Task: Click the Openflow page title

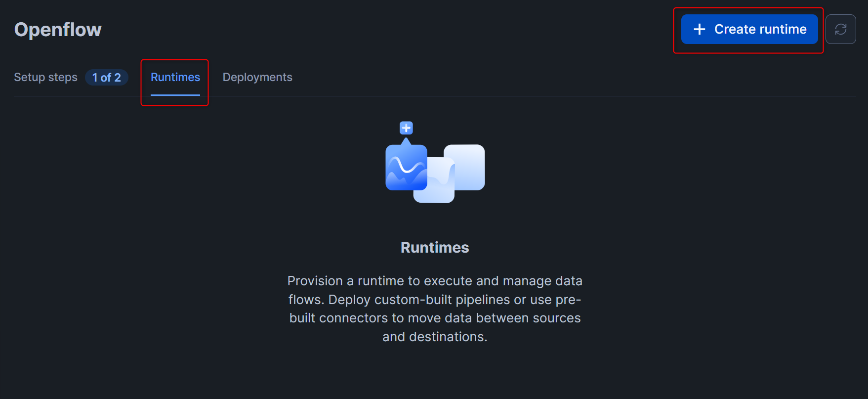Action: coord(58,30)
